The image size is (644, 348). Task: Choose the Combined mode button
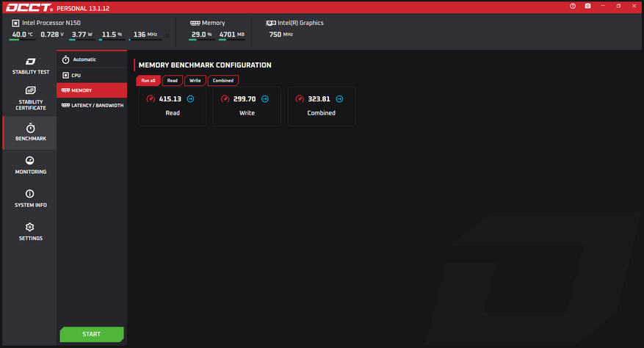coord(223,81)
